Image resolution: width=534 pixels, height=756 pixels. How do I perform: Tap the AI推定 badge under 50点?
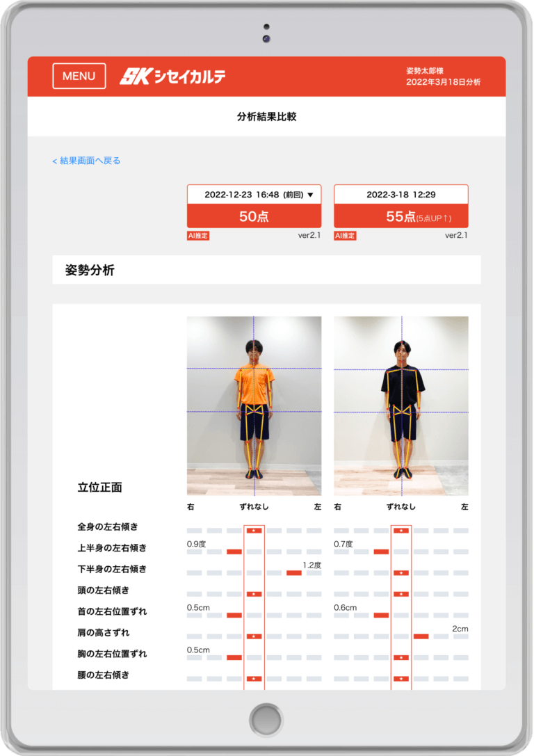(x=198, y=236)
